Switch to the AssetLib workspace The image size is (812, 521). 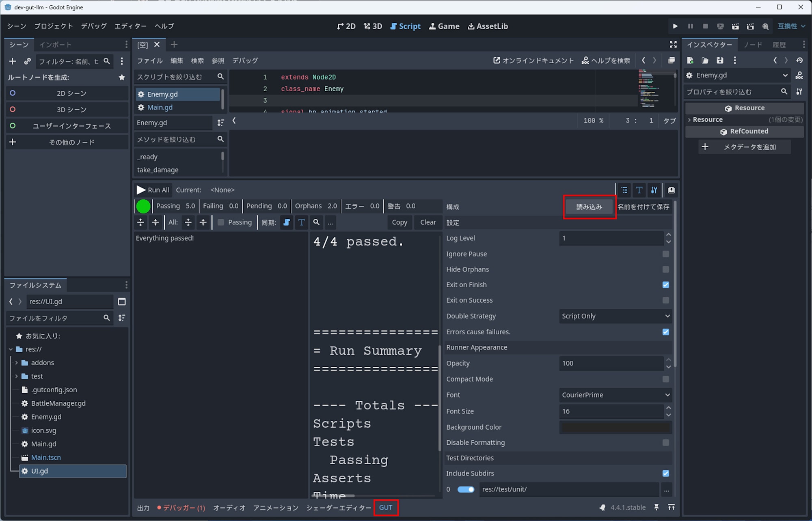tap(488, 26)
